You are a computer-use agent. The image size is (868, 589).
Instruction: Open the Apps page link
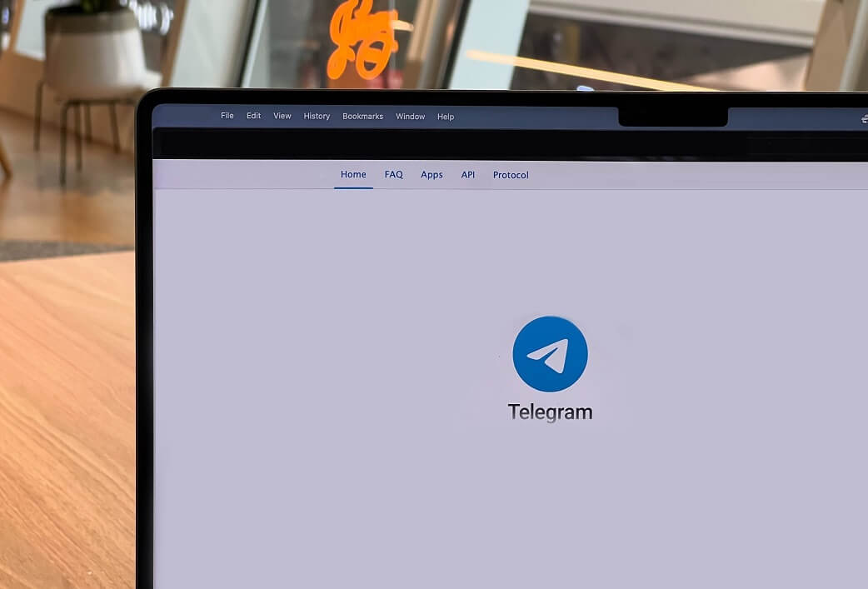[x=432, y=175]
